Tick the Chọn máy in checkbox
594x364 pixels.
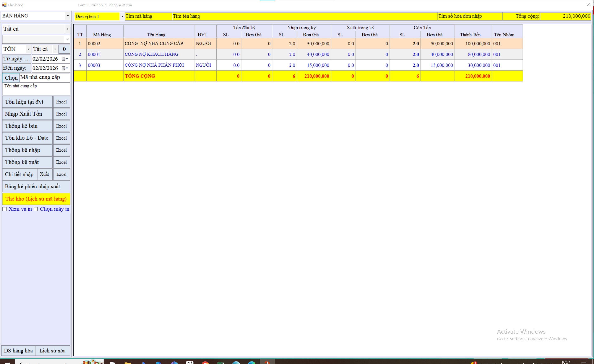point(36,209)
